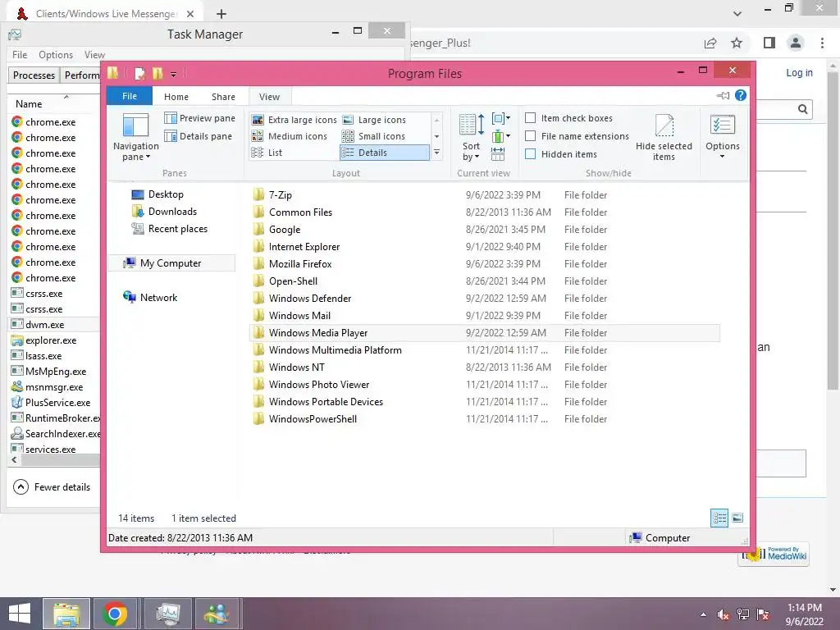This screenshot has width=840, height=630.
Task: Select the 7-Zip folder
Action: click(x=485, y=195)
